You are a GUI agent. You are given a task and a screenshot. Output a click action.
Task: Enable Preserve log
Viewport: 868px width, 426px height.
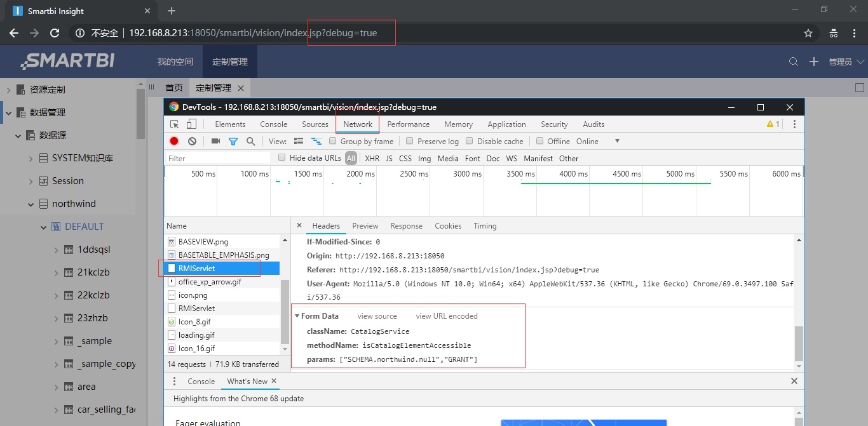410,141
